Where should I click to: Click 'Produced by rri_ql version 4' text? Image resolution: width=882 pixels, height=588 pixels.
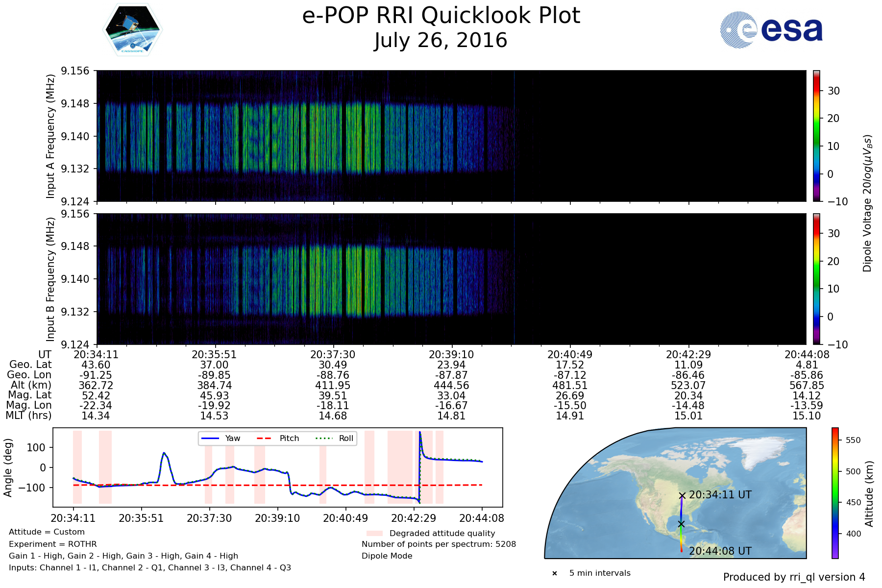pyautogui.click(x=794, y=577)
